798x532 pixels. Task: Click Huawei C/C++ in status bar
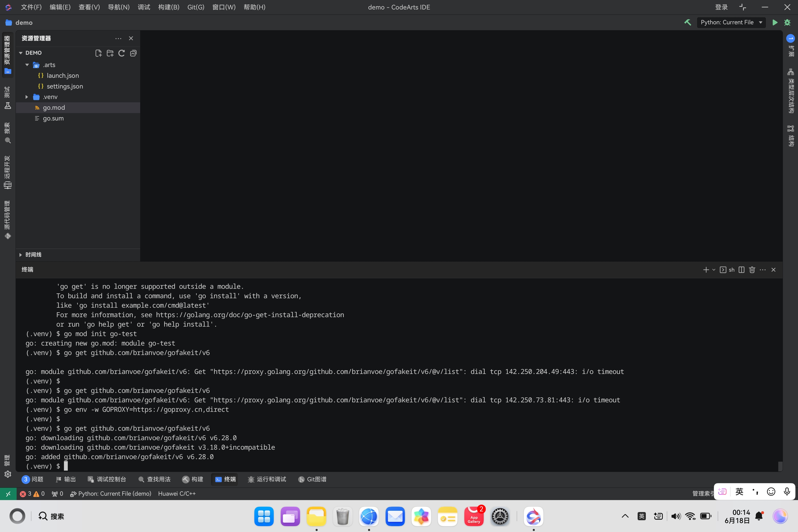click(x=177, y=494)
